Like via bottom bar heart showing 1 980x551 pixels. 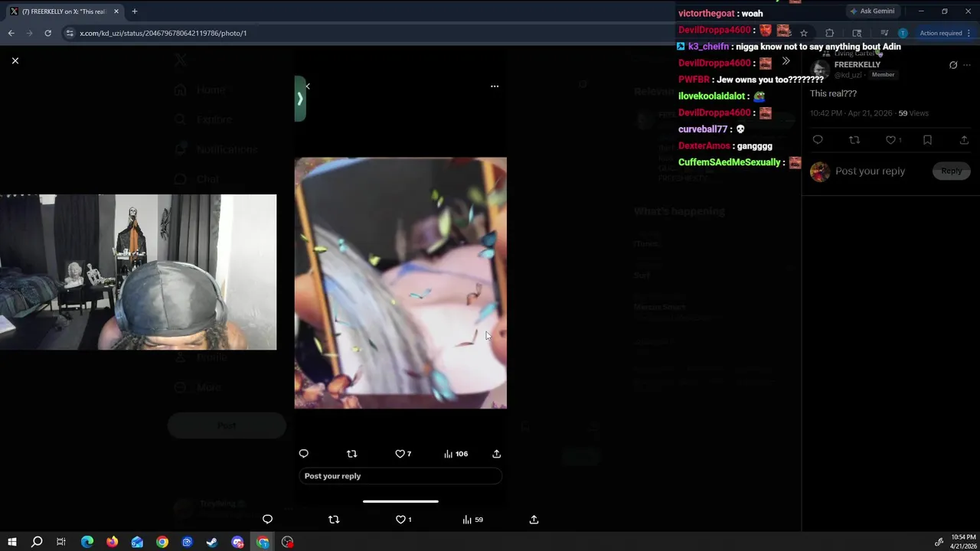[403, 520]
